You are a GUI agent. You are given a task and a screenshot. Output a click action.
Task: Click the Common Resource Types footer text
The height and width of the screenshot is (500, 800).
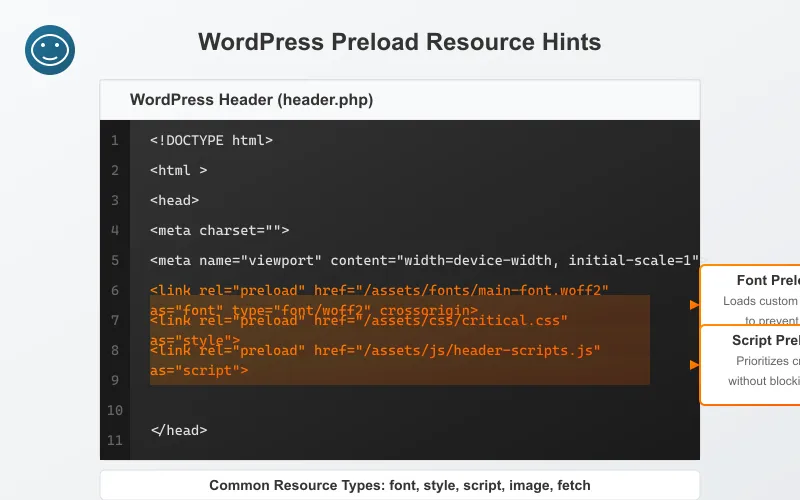(399, 485)
